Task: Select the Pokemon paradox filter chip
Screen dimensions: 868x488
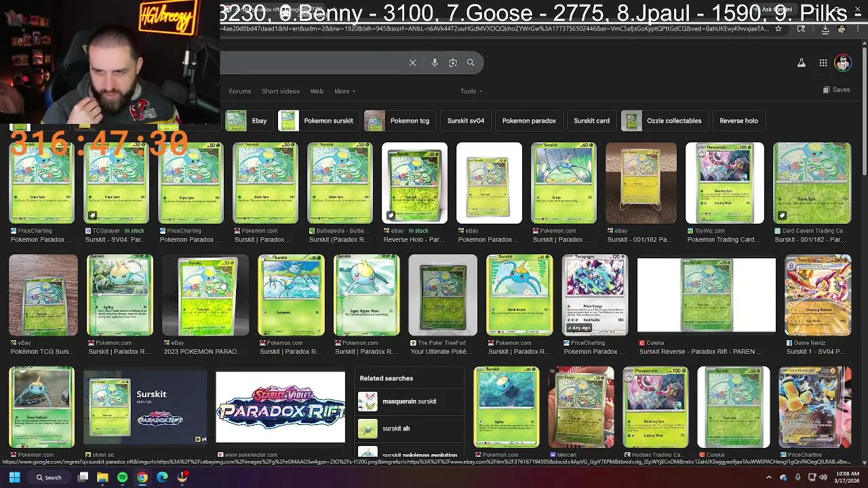Action: [x=529, y=121]
